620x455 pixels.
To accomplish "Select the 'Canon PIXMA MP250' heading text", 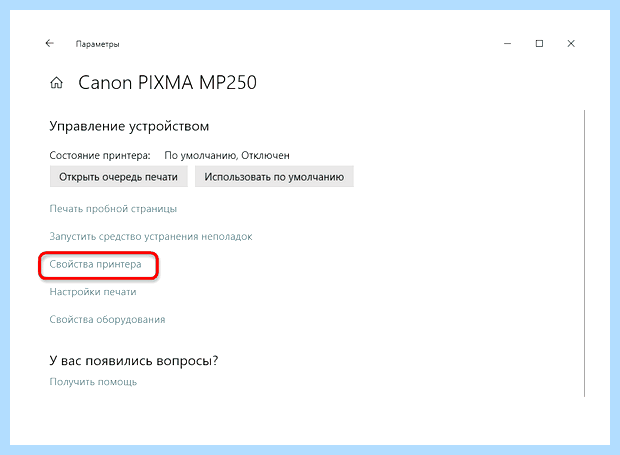I will [x=167, y=83].
